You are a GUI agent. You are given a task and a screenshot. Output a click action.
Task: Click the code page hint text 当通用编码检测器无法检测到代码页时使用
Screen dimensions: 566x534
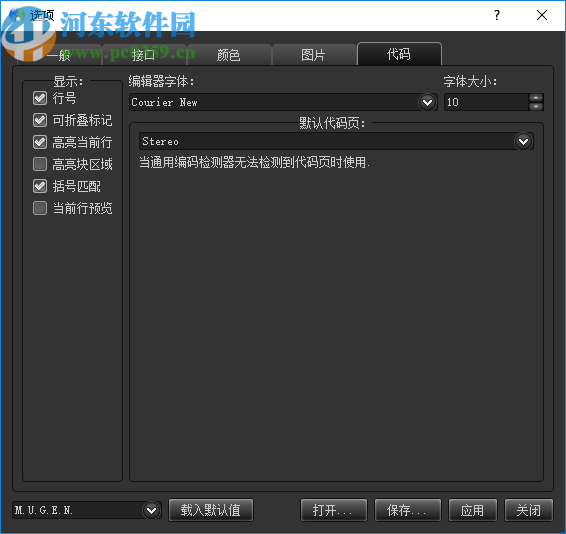(x=254, y=162)
